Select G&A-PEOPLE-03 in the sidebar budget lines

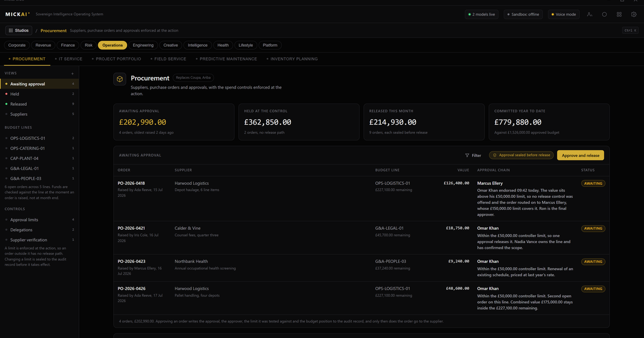click(x=39, y=178)
